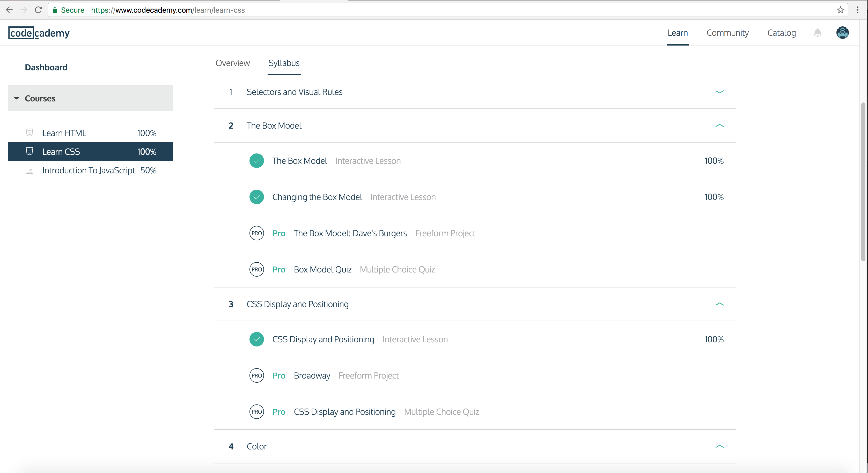This screenshot has width=868, height=473.
Task: Switch to the Overview tab
Action: (232, 63)
